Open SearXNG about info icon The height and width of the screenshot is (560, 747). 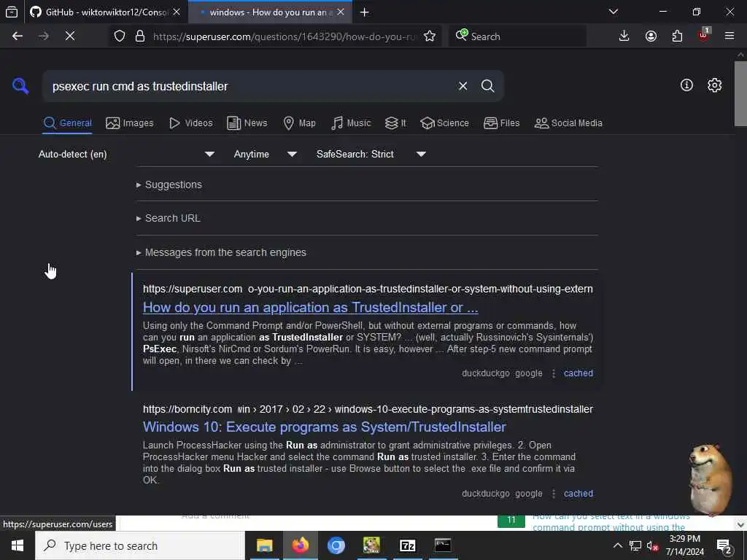point(686,85)
